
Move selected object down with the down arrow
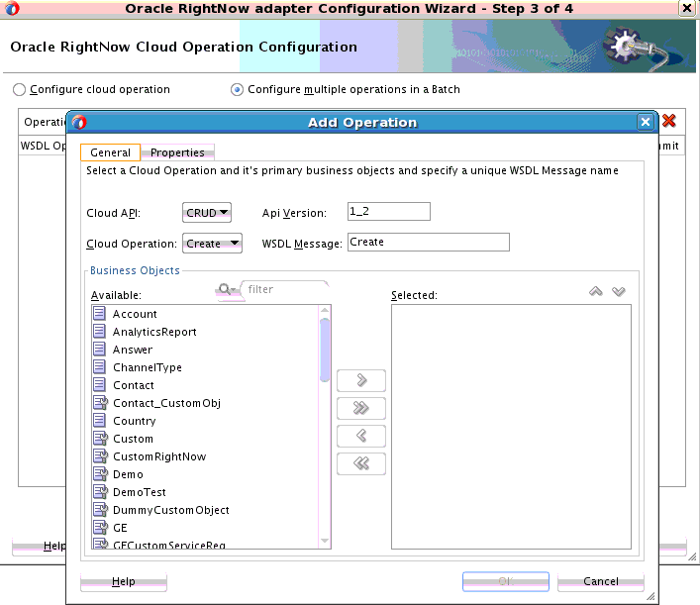coord(618,291)
